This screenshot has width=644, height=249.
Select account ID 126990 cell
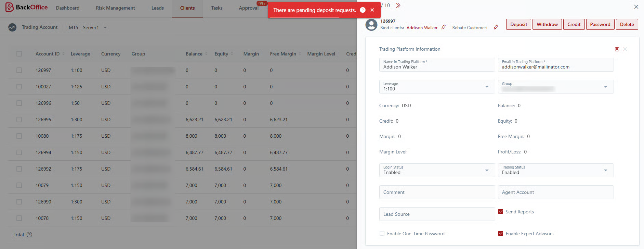(43, 202)
